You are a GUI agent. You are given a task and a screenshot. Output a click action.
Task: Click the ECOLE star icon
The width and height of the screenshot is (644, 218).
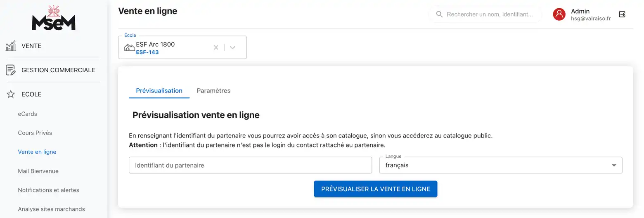11,94
